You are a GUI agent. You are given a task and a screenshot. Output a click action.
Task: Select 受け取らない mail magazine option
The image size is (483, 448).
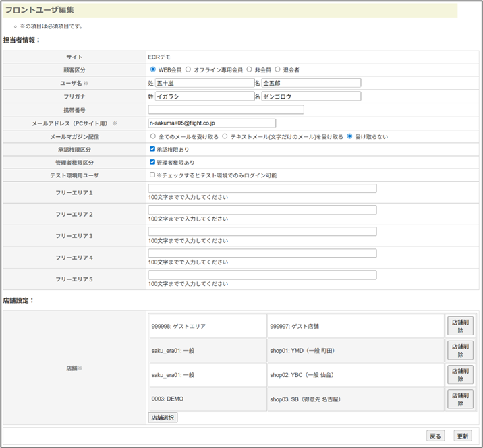349,136
